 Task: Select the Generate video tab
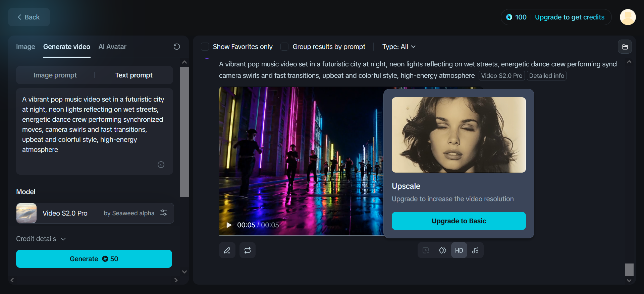click(x=67, y=47)
